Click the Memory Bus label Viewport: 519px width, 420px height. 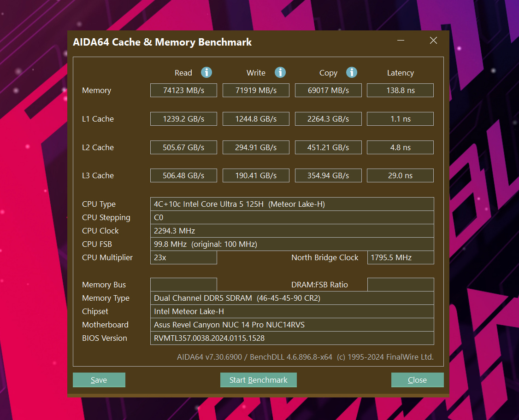[104, 285]
